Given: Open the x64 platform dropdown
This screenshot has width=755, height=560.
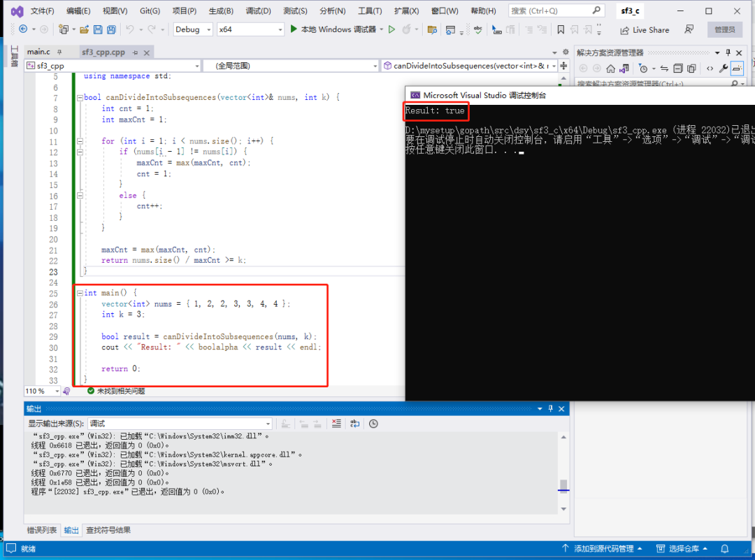Looking at the screenshot, I should click(x=250, y=29).
